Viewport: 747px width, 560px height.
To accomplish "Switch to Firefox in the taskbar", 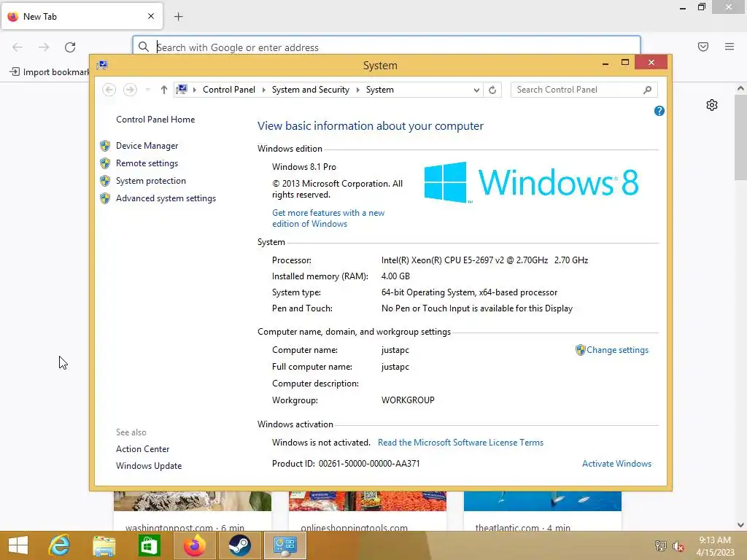I will [x=195, y=545].
